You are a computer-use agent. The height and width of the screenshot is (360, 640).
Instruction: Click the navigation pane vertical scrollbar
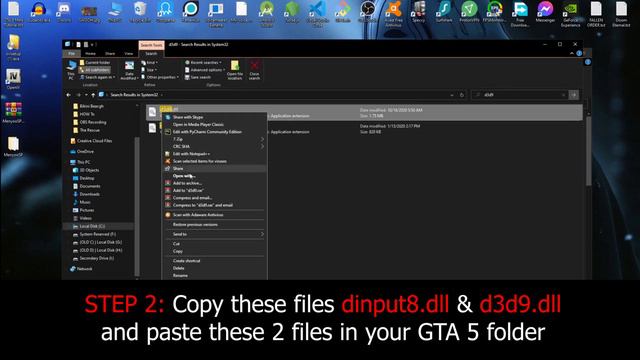(x=137, y=206)
